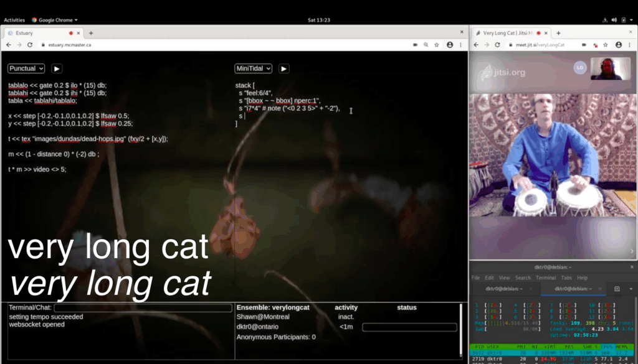Open GNOME Activities overview
This screenshot has width=638, height=364.
click(14, 20)
